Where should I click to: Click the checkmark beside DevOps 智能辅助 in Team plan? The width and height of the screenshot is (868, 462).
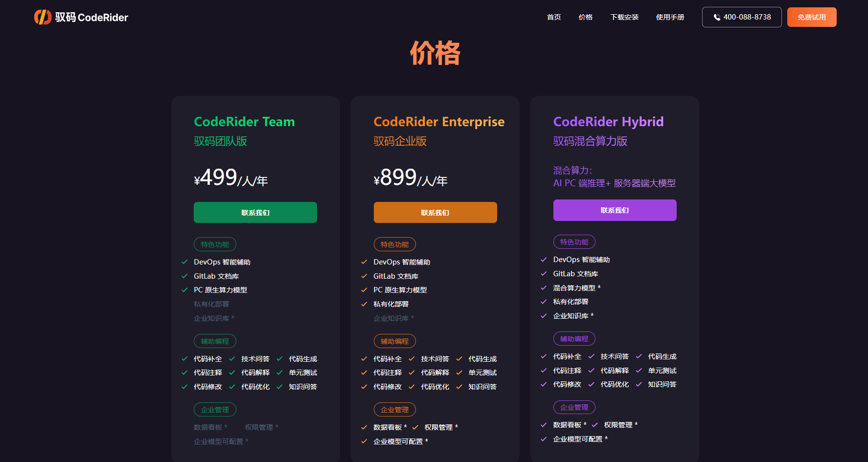[184, 262]
